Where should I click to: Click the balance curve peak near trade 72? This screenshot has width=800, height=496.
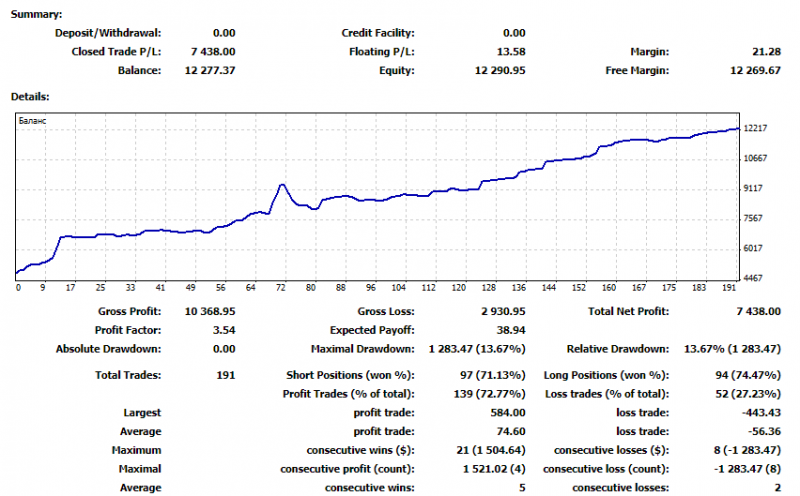coord(282,185)
